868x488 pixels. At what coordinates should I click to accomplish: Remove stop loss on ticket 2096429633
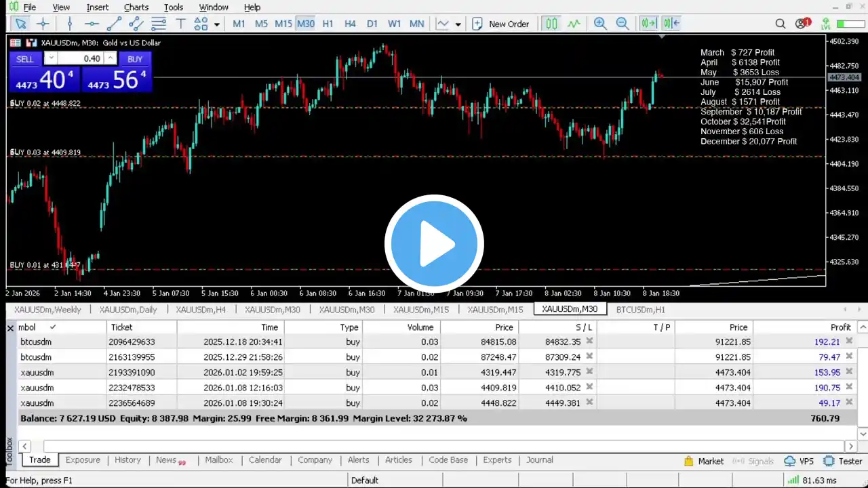pos(589,342)
